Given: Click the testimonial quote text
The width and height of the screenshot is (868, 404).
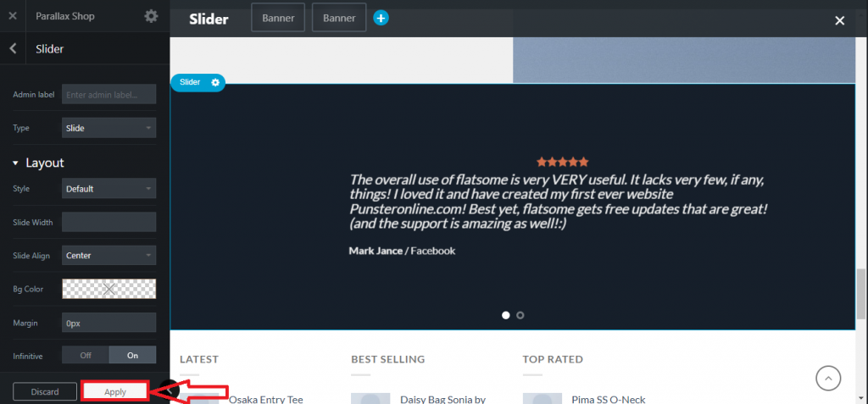Looking at the screenshot, I should point(558,202).
